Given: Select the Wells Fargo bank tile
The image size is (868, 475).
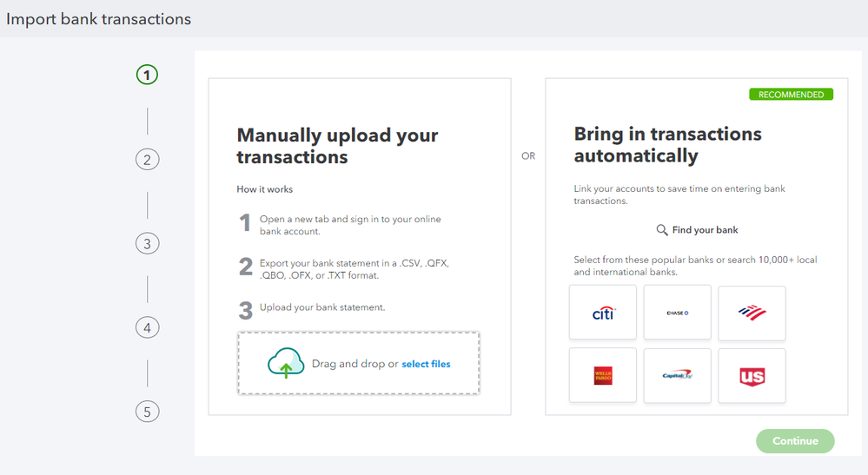Looking at the screenshot, I should 603,376.
